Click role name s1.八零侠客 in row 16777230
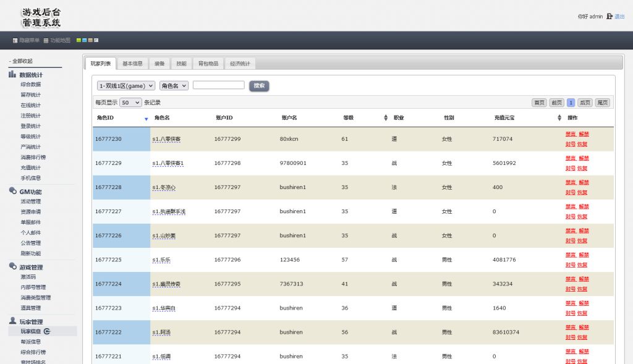 166,139
